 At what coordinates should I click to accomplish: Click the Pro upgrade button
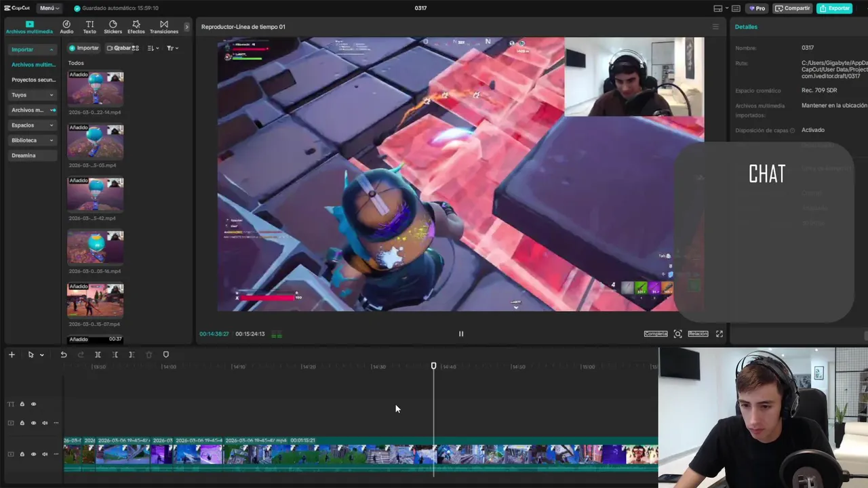pyautogui.click(x=757, y=8)
